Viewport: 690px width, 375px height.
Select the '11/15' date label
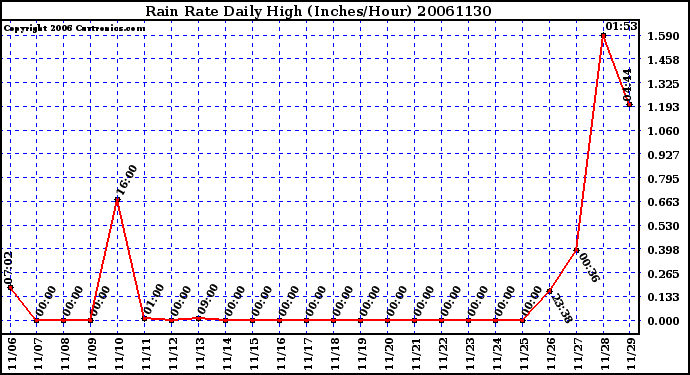tap(255, 354)
